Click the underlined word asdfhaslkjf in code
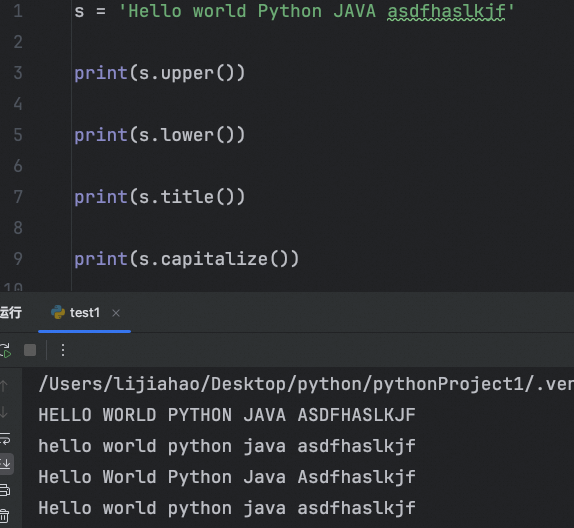The height and width of the screenshot is (528, 574). [447, 12]
